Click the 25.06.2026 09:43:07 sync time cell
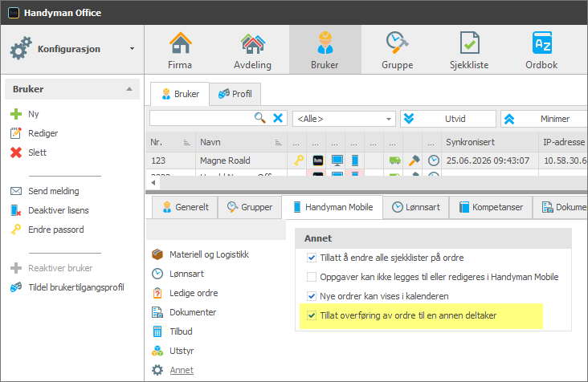Screen dimensions: 588x382 click(x=490, y=161)
